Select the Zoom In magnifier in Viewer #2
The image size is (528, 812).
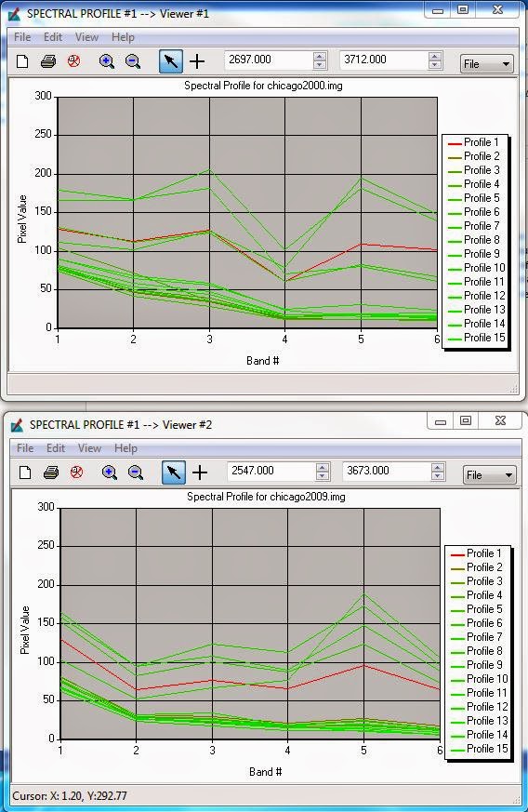[x=109, y=473]
